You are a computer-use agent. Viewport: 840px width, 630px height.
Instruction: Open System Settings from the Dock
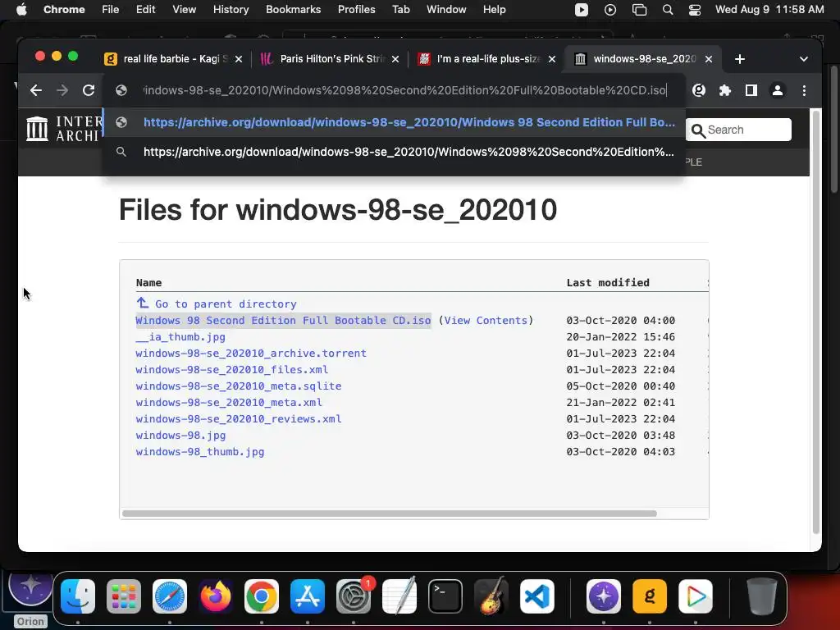point(354,596)
